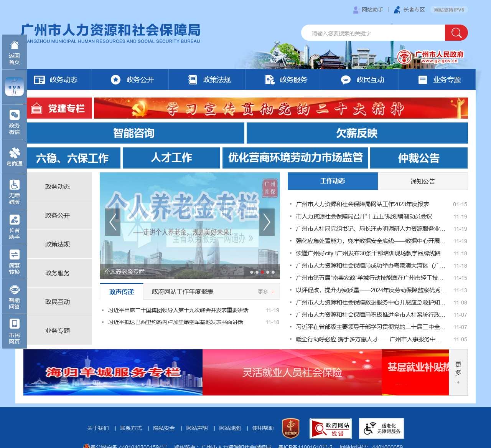491x448 pixels.
Task: Expand 更多+ beside the bottom banners
Action: [x=458, y=372]
